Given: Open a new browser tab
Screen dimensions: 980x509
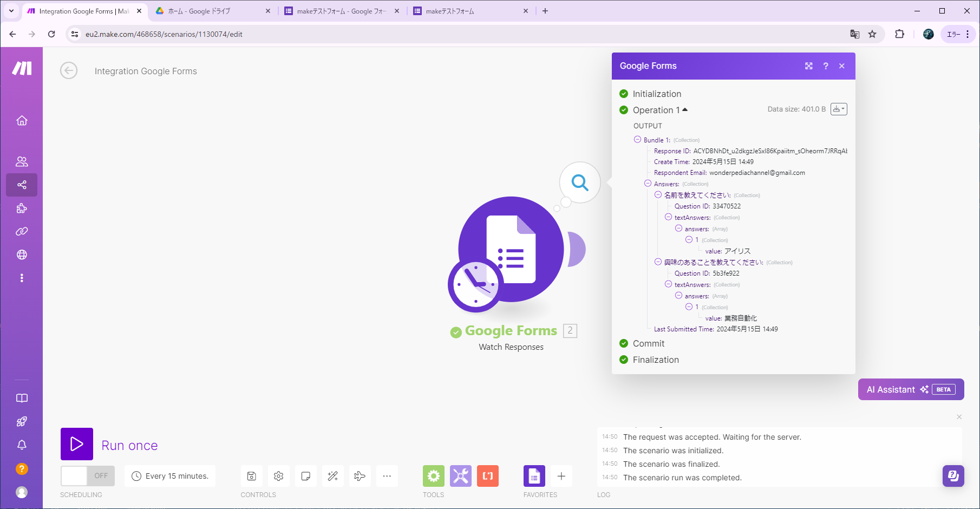Looking at the screenshot, I should (545, 11).
